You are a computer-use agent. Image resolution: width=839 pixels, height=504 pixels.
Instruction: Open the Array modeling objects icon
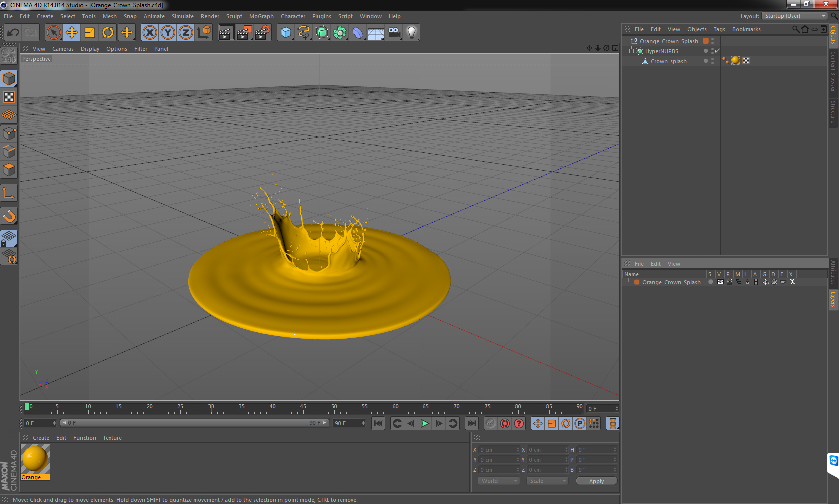[x=340, y=33]
